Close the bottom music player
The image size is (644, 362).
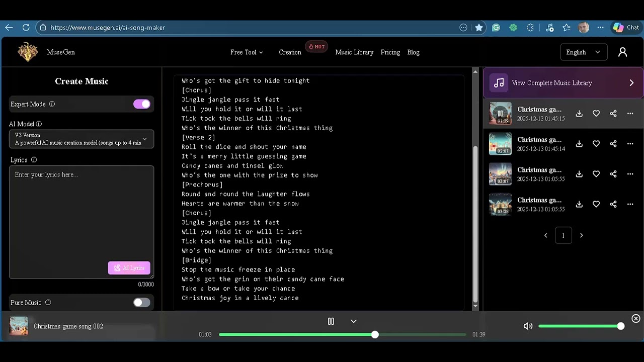636,319
